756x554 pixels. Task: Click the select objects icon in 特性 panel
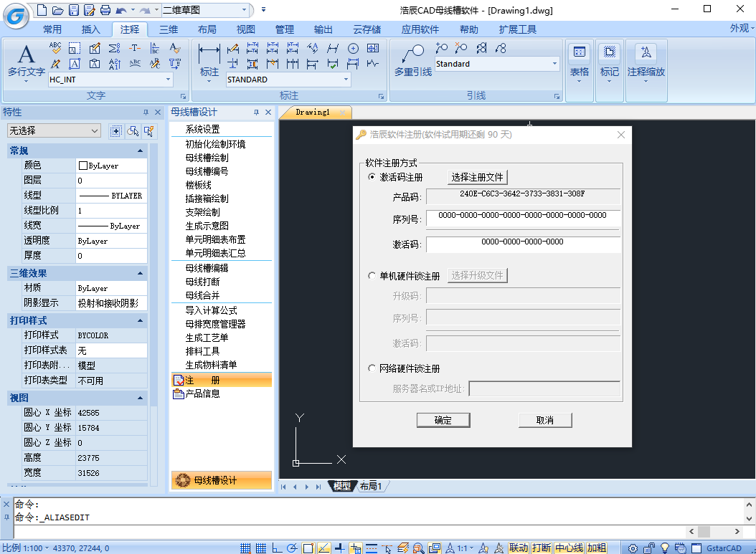(x=133, y=131)
